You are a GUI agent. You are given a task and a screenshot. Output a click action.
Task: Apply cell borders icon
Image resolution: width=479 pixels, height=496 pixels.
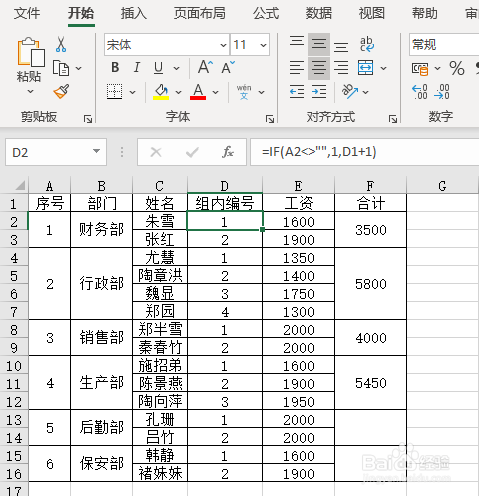coord(114,91)
